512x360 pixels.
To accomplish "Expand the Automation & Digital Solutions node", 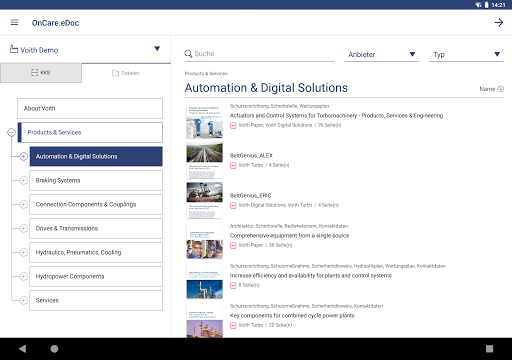I will (x=23, y=156).
